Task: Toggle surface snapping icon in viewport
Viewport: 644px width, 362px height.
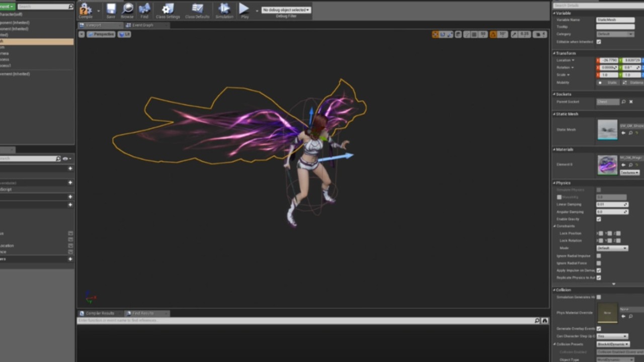Action: [x=467, y=34]
